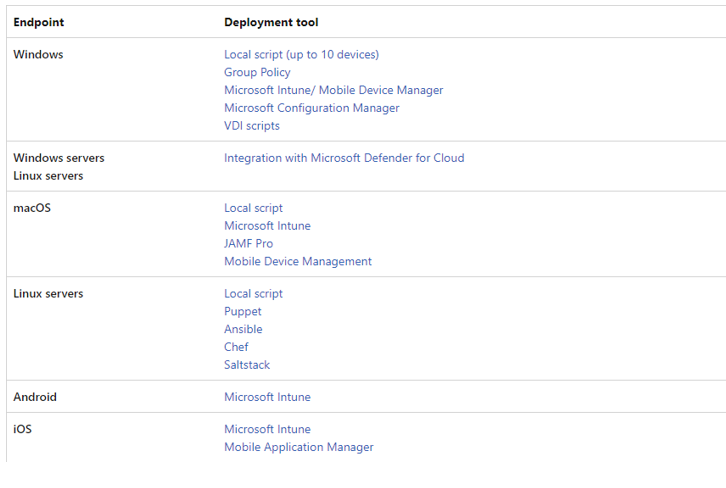Open the Android Microsoft Intune link

pyautogui.click(x=267, y=397)
